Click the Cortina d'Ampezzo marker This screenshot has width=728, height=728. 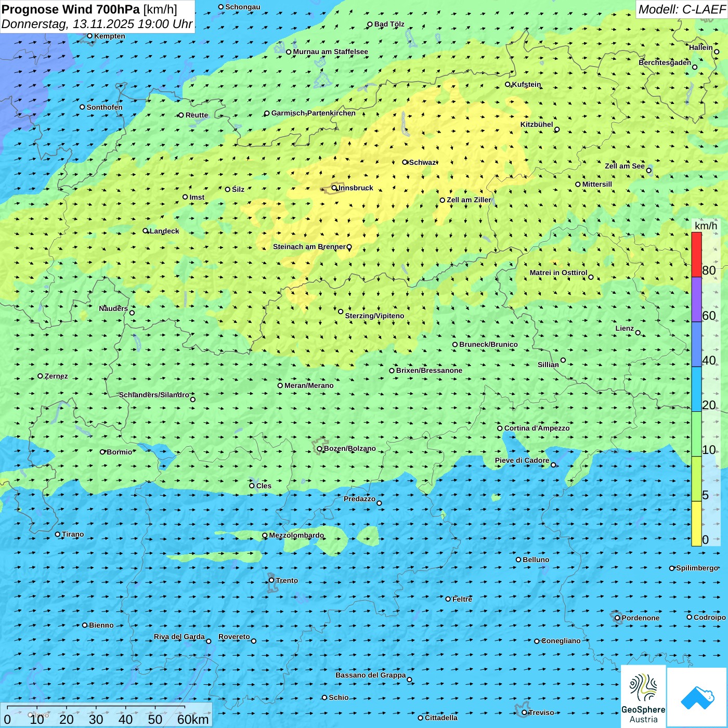click(x=500, y=428)
